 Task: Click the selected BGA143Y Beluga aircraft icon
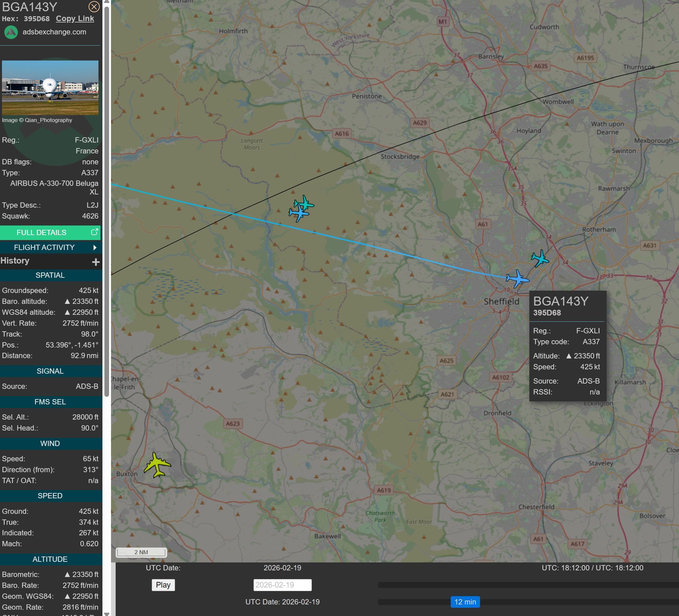click(x=517, y=279)
